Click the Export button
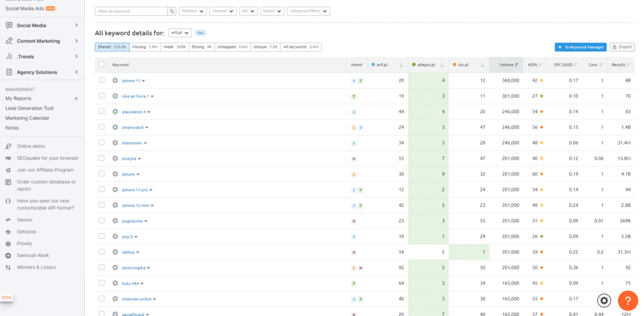The height and width of the screenshot is (316, 644). tap(622, 47)
